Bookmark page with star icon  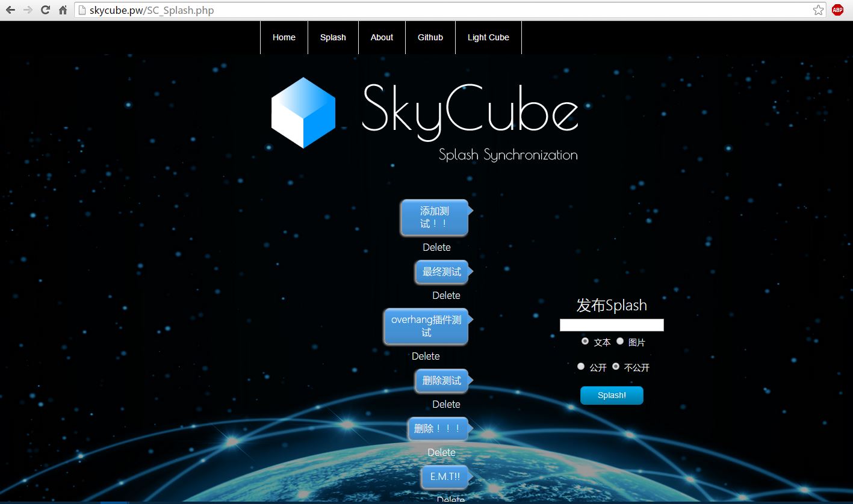point(818,10)
